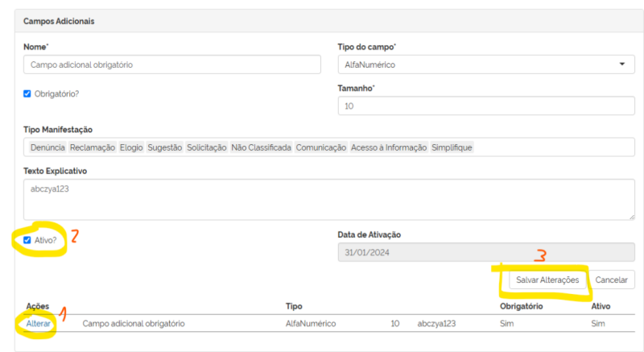644x352 pixels.
Task: Select the Não Classificada tag
Action: click(x=261, y=147)
